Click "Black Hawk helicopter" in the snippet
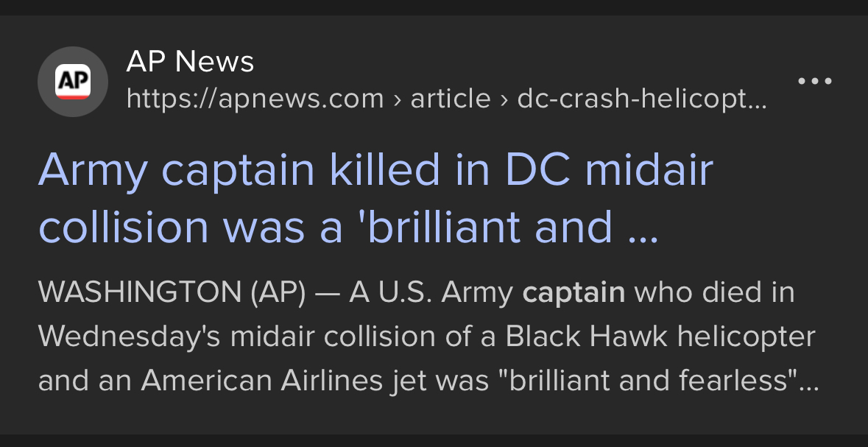868x447 pixels. tap(660, 337)
